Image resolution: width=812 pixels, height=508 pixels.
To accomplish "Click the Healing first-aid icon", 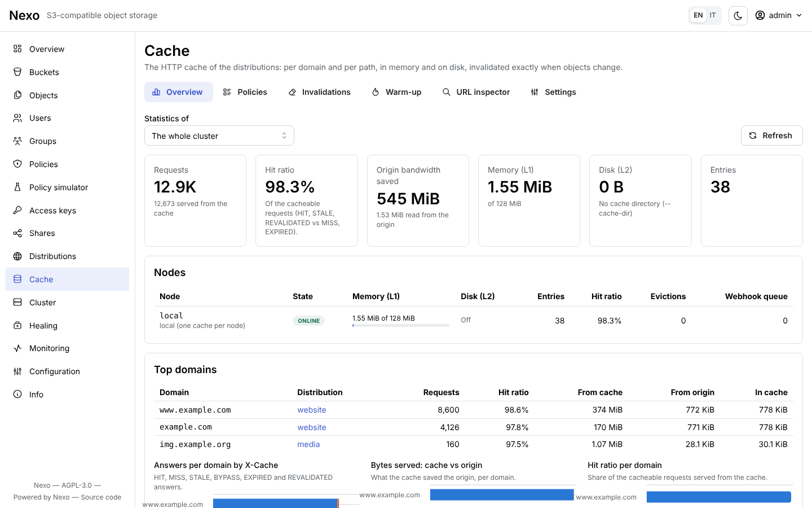I will [17, 326].
